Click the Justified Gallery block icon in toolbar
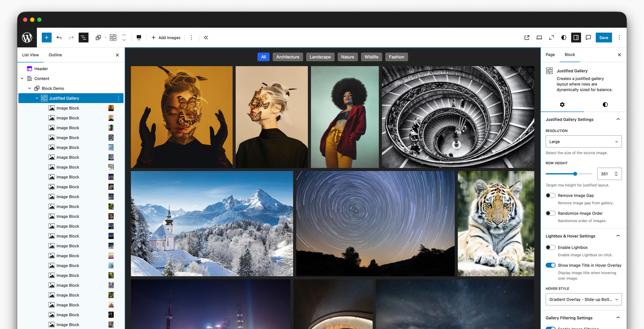 (x=113, y=38)
